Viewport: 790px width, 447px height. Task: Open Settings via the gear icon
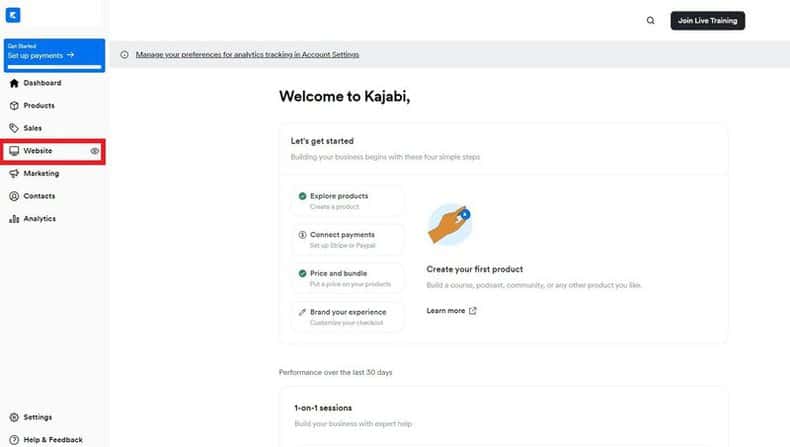tap(14, 417)
